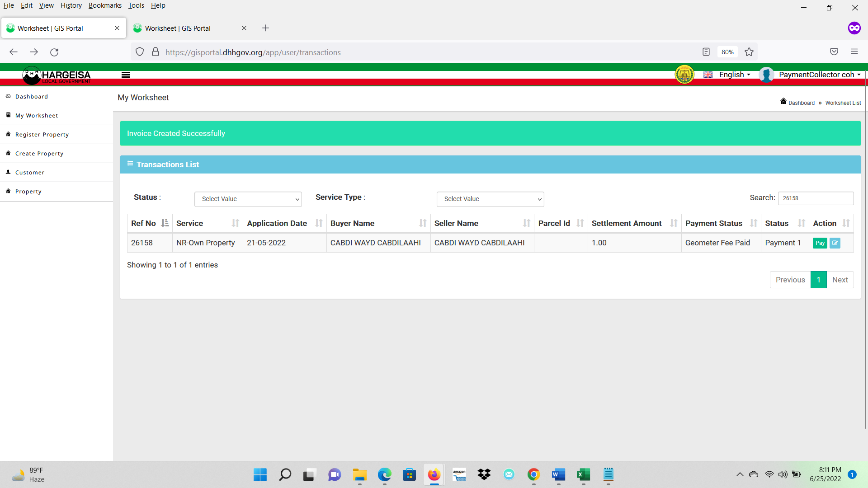Click the edit icon next to Pay
868x488 pixels.
pyautogui.click(x=835, y=243)
